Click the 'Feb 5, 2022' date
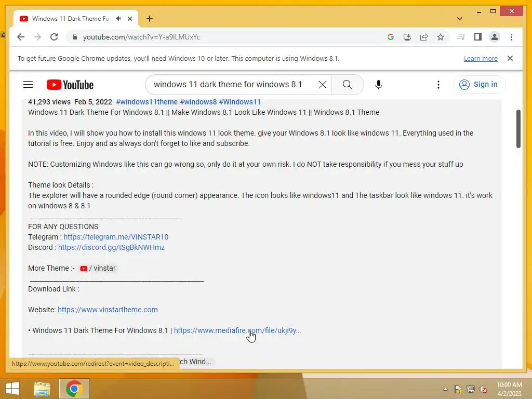This screenshot has width=532, height=399. pyautogui.click(x=93, y=102)
